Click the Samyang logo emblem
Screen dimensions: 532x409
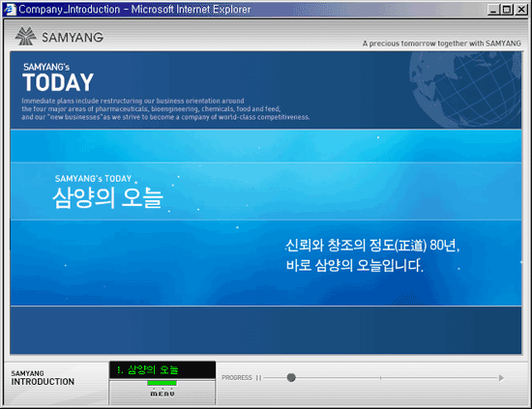pyautogui.click(x=25, y=36)
